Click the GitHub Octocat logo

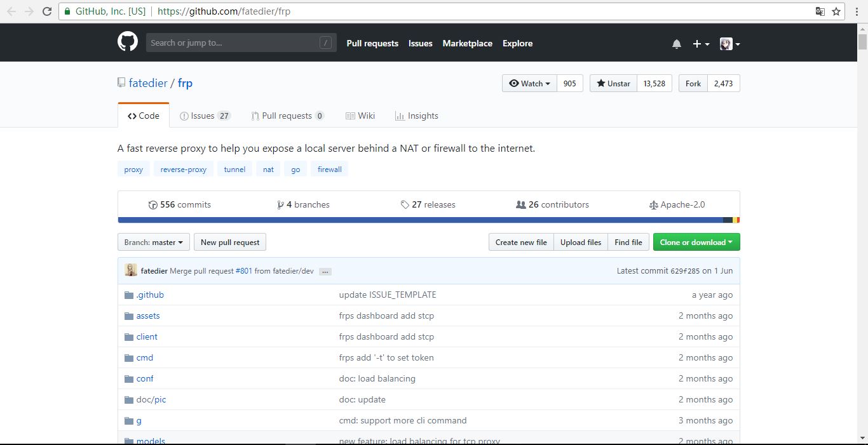click(x=128, y=43)
